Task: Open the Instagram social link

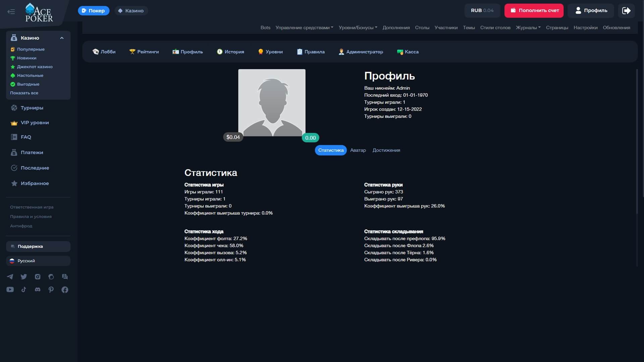Action: [38, 277]
